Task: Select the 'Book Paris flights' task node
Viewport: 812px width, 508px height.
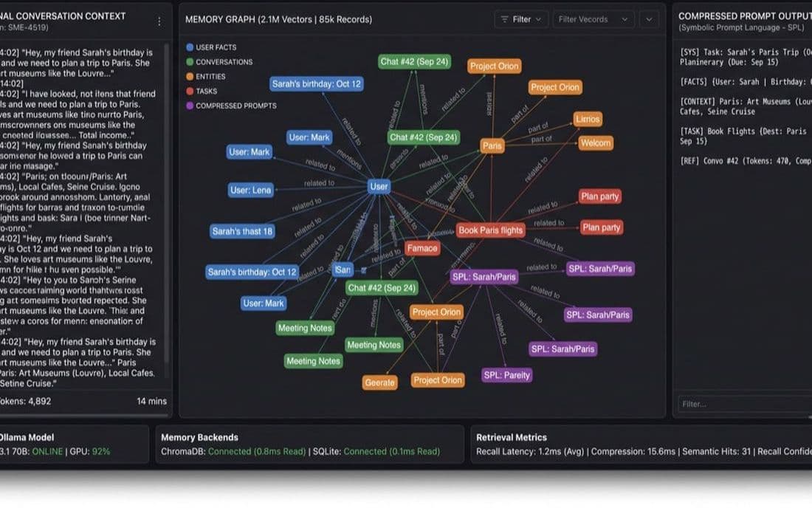Action: [x=490, y=230]
